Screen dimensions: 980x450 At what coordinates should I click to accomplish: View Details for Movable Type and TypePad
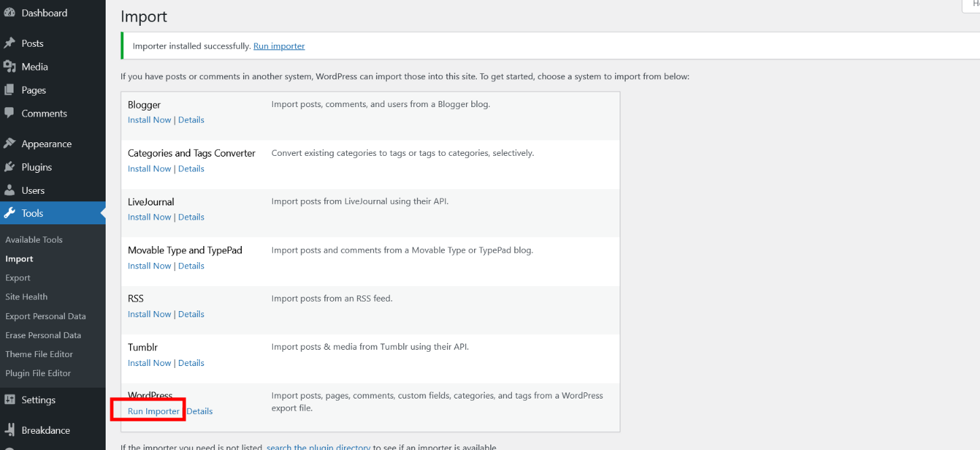[191, 266]
